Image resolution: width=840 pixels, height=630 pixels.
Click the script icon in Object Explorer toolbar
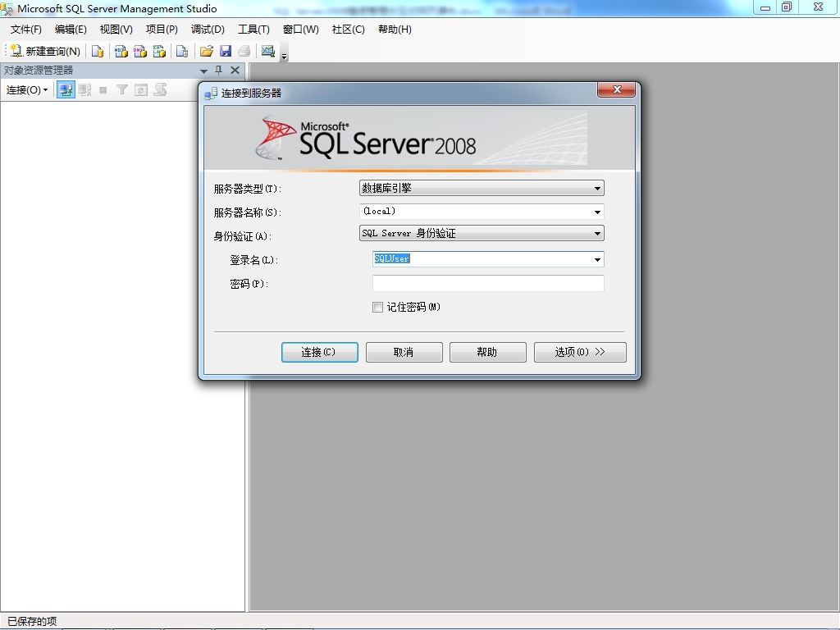click(x=160, y=90)
